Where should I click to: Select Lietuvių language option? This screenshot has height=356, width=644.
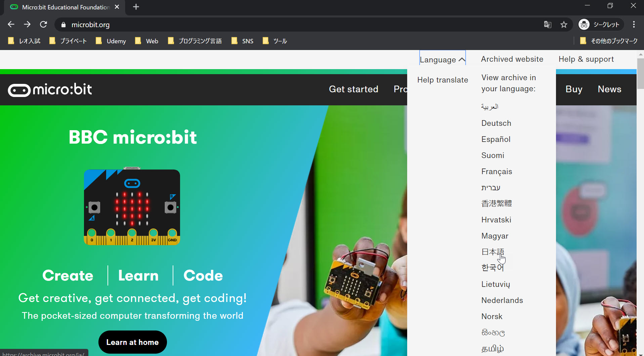496,284
